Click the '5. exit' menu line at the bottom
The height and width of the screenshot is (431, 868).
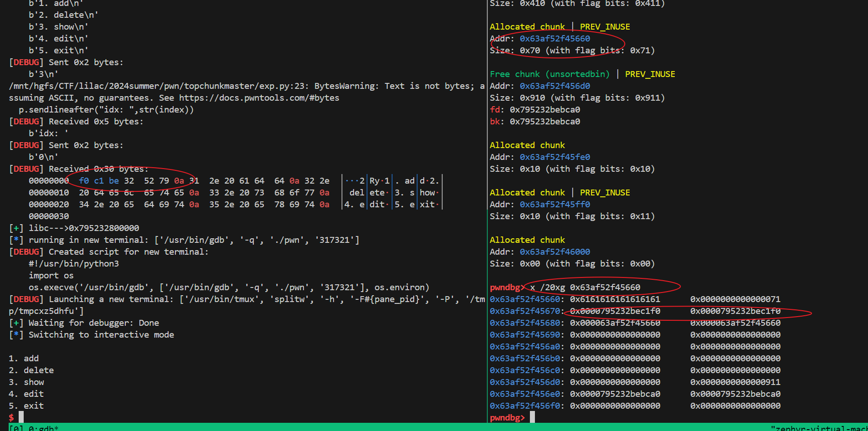click(x=26, y=406)
